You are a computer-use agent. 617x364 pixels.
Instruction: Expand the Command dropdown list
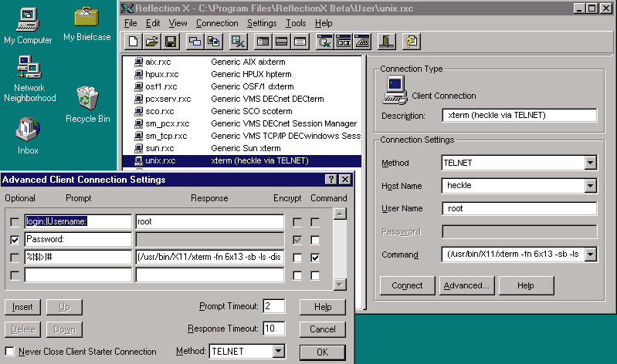(x=591, y=254)
